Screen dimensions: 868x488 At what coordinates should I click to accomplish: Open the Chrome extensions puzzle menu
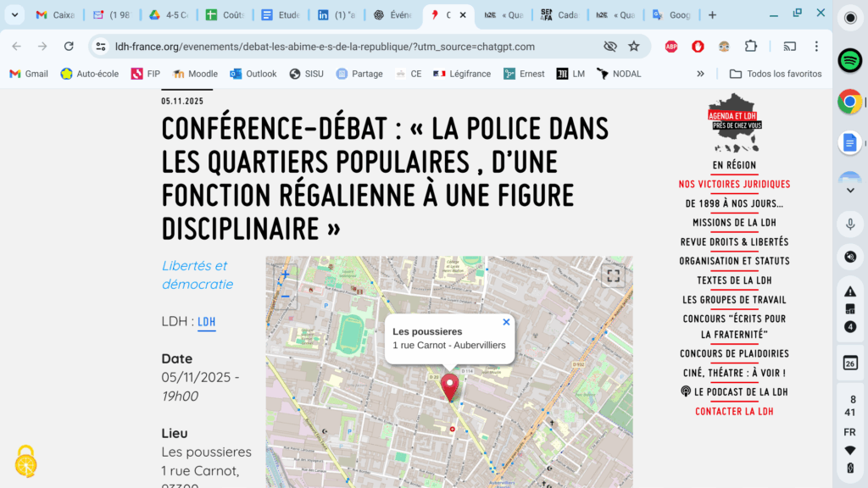(x=751, y=47)
